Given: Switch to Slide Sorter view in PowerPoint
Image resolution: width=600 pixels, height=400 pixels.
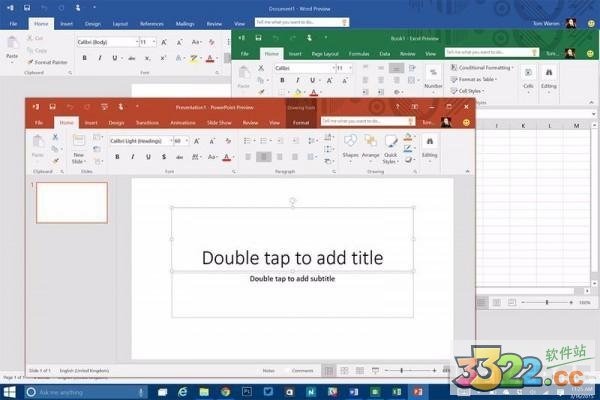Looking at the screenshot, I should tap(344, 371).
